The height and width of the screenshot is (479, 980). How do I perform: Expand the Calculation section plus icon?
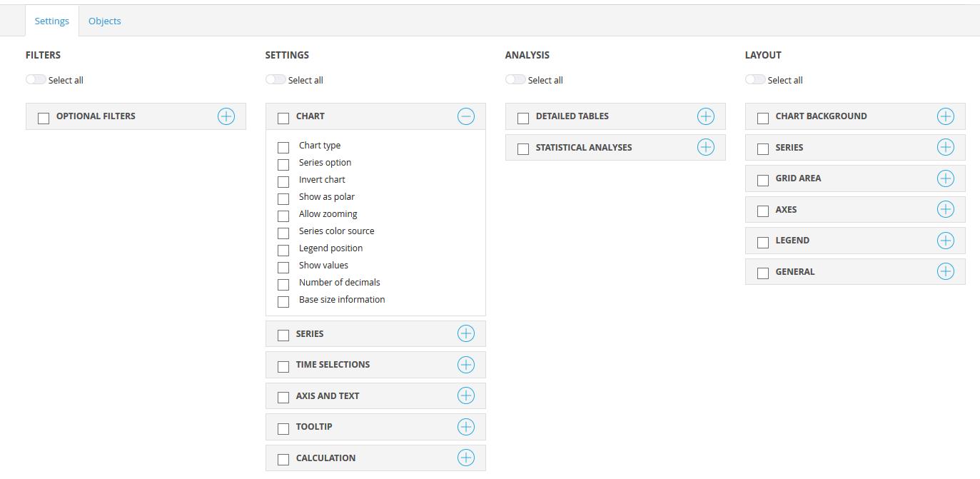[466, 458]
